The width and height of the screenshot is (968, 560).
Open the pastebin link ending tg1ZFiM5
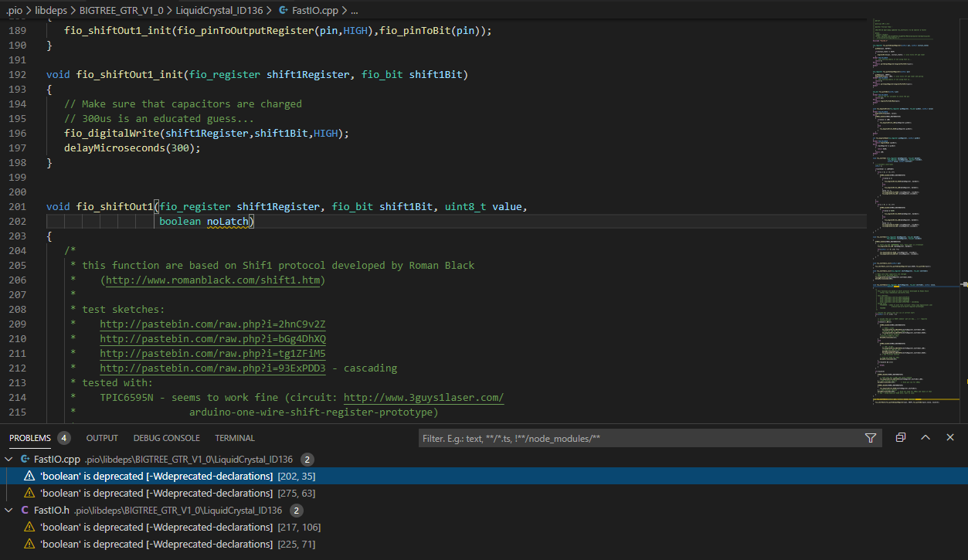tap(212, 353)
